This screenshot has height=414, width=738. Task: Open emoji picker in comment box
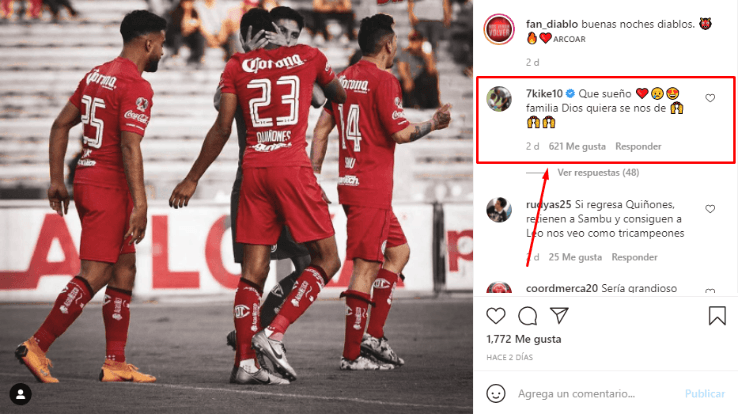[x=496, y=393]
